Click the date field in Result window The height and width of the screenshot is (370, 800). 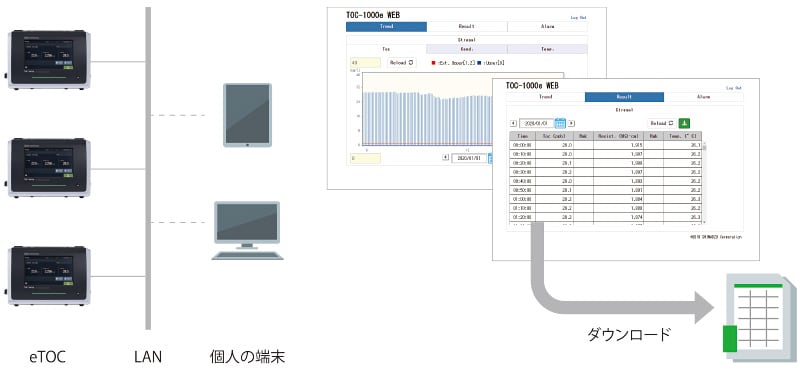coord(536,123)
